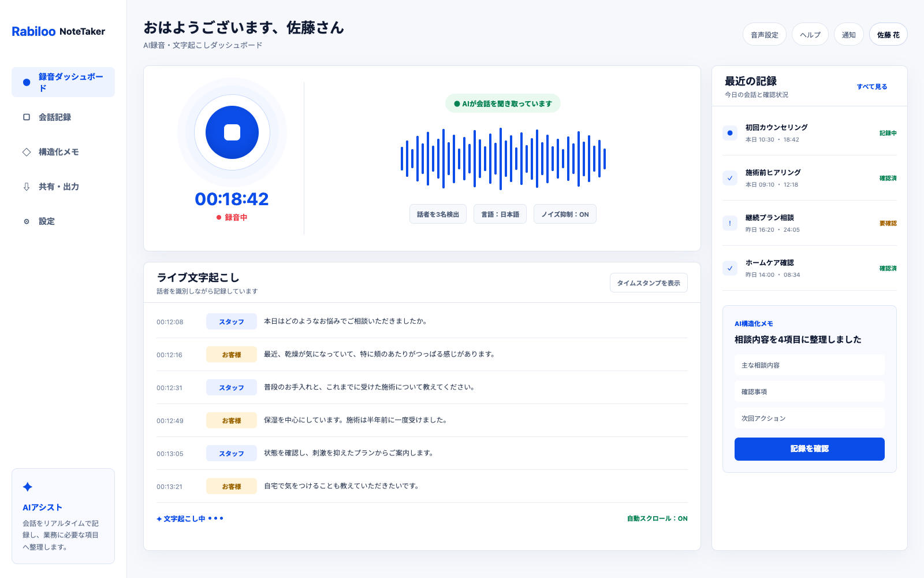The width and height of the screenshot is (924, 578).
Task: Open the 会話記録 sidebar item
Action: click(63, 117)
